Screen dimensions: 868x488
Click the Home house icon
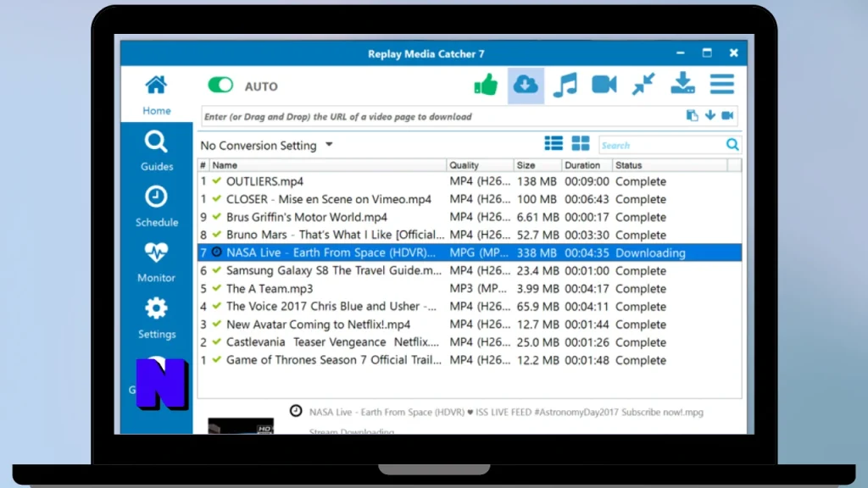[156, 86]
